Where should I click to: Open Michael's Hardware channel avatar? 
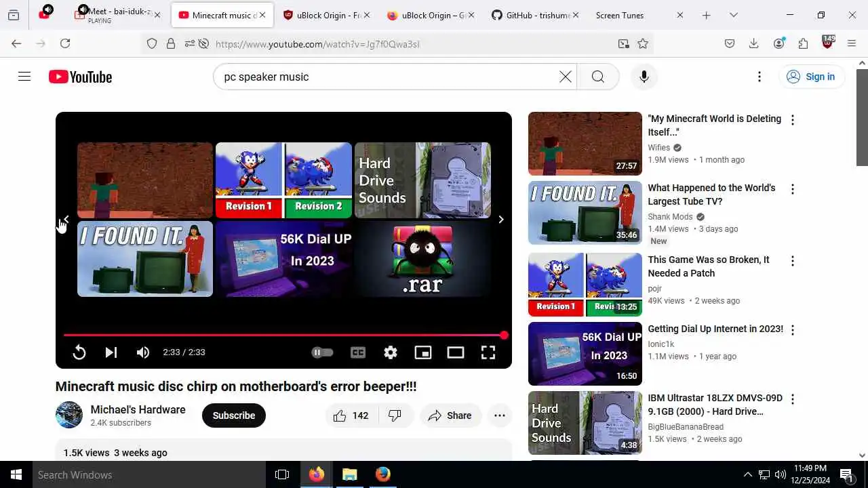(x=69, y=415)
